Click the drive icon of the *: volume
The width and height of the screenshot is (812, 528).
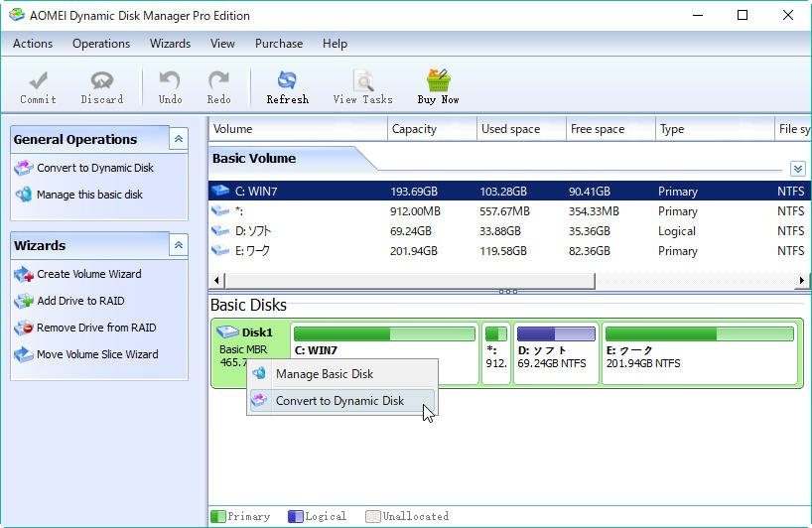[220, 210]
